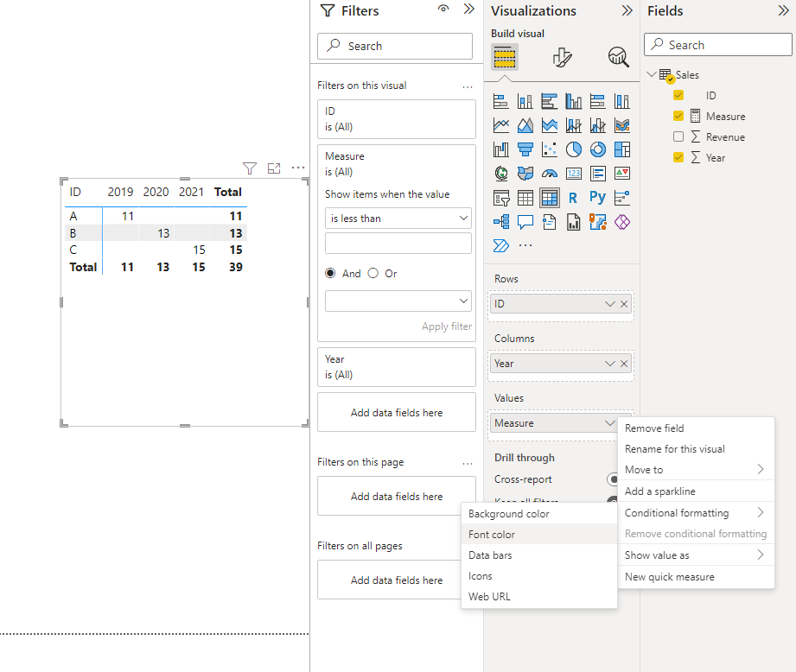
Task: Select the Or radio button
Action: coord(373,273)
